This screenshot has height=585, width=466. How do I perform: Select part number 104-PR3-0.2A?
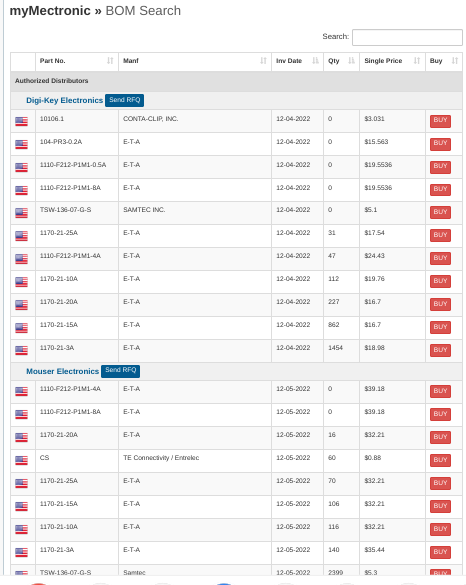click(61, 142)
